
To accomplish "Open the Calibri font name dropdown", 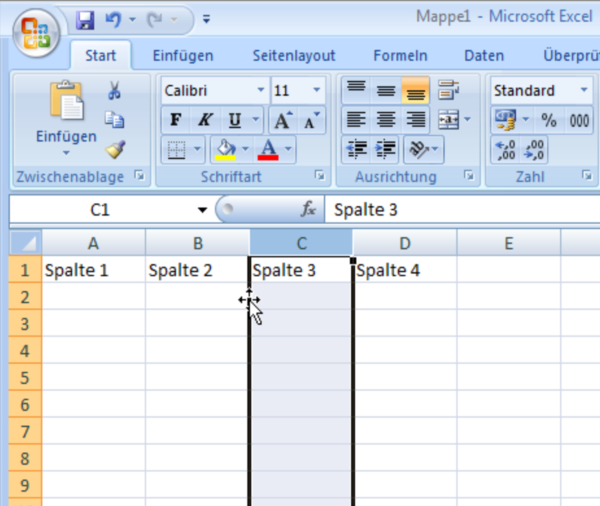I will click(x=260, y=91).
